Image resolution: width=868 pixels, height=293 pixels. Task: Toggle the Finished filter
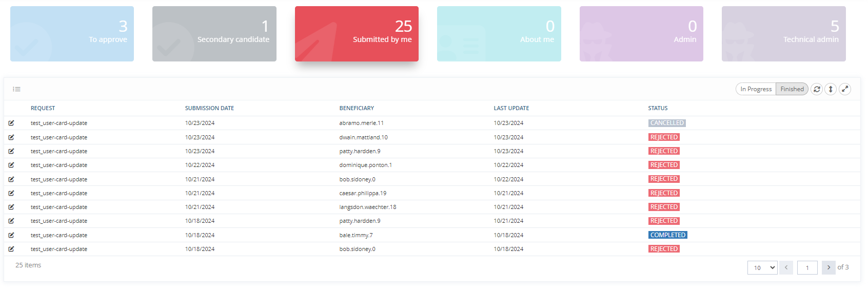point(792,89)
